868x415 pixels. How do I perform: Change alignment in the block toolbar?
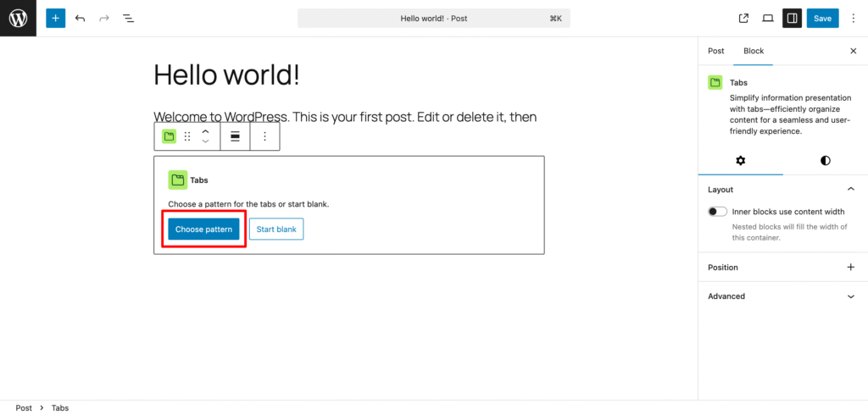(x=236, y=136)
